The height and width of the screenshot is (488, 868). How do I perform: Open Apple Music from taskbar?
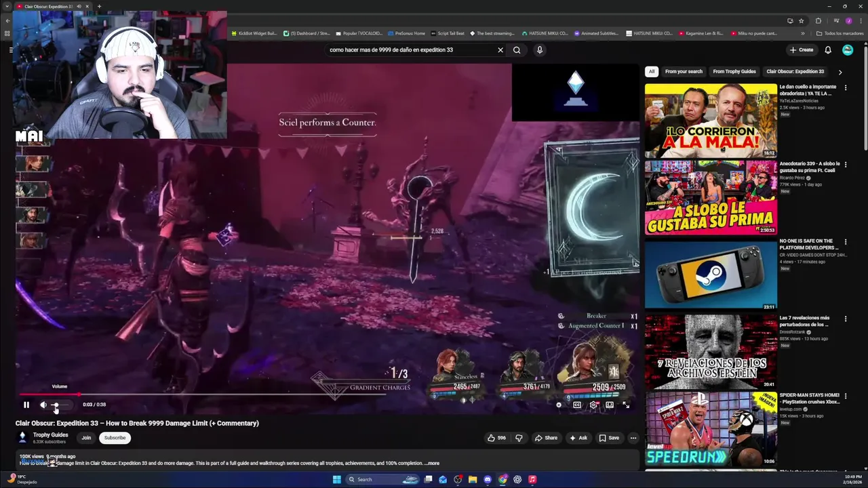[532, 479]
